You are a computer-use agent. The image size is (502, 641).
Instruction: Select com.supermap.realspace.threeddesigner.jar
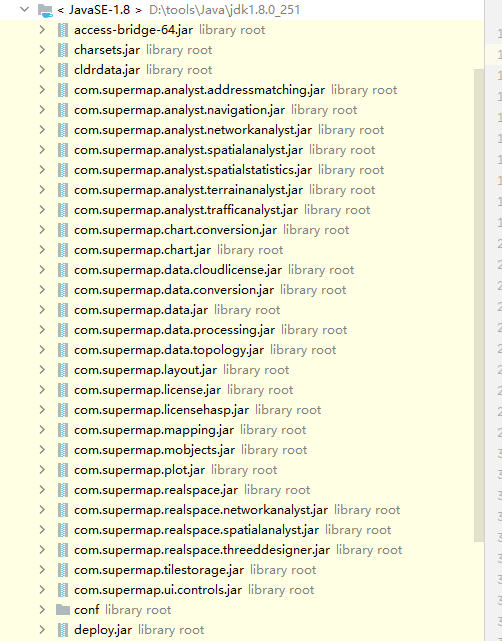pos(202,550)
